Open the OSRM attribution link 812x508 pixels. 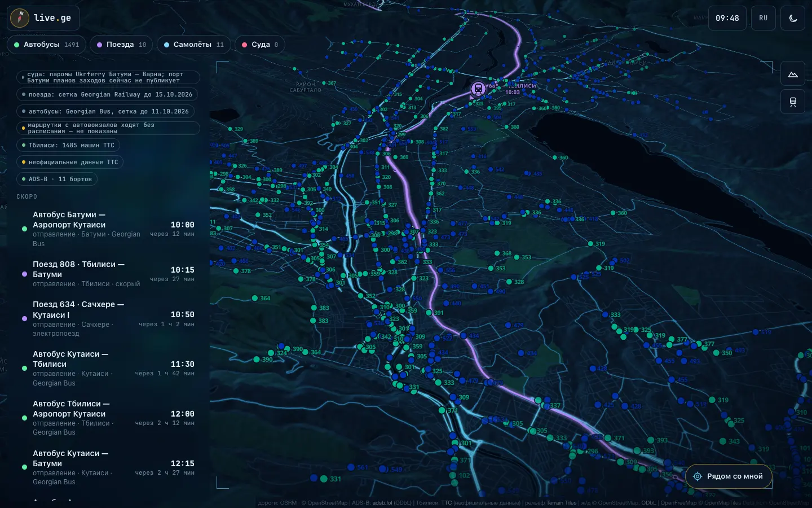(x=288, y=503)
